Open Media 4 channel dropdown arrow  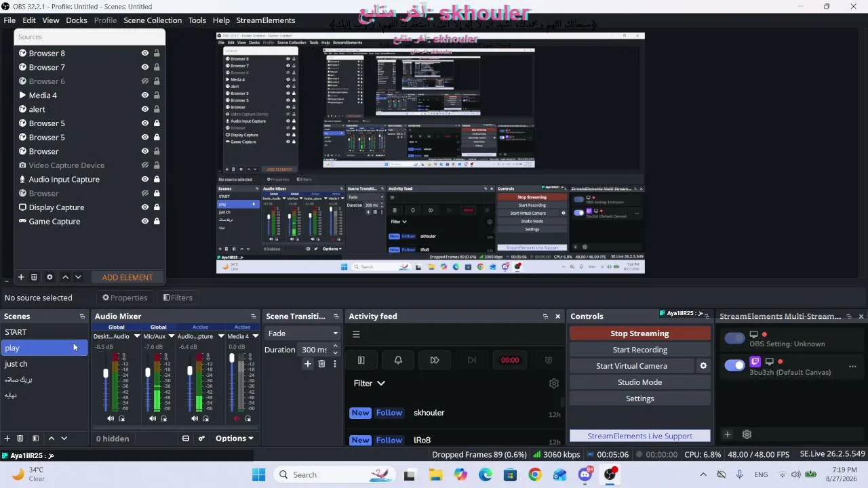[x=255, y=336]
